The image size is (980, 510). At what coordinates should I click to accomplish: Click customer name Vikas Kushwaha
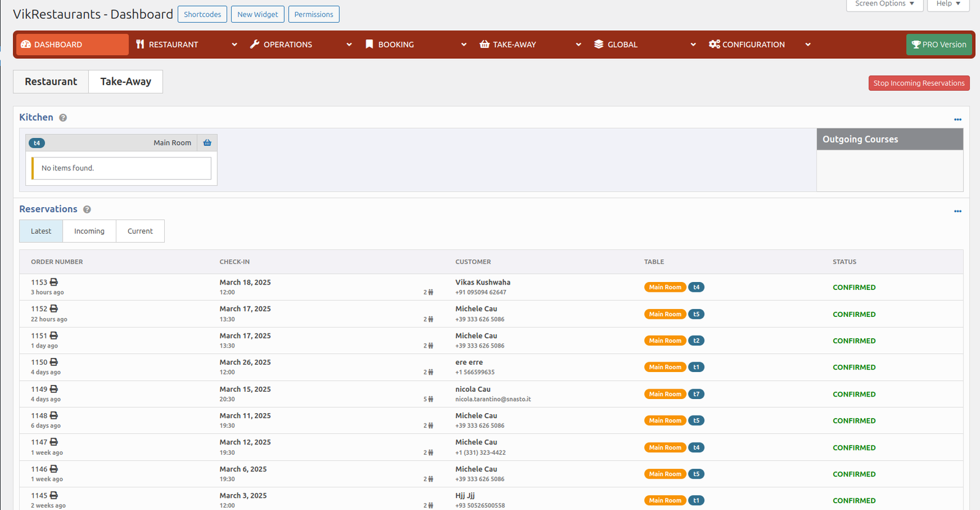[x=483, y=283]
